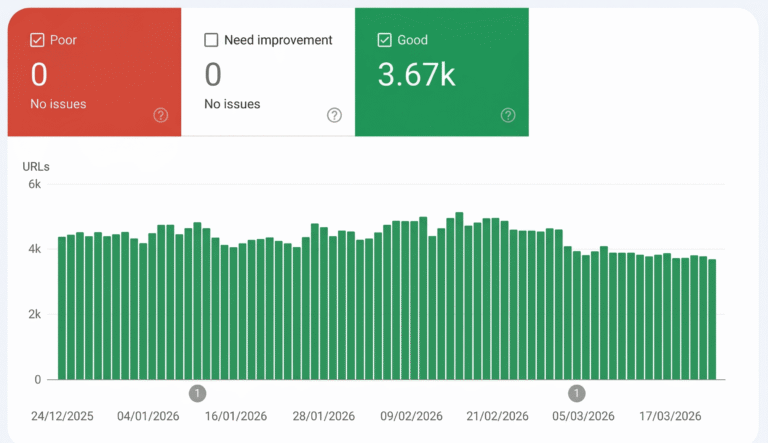Select the first green bar on the chart
Image resolution: width=768 pixels, height=443 pixels.
[62, 308]
